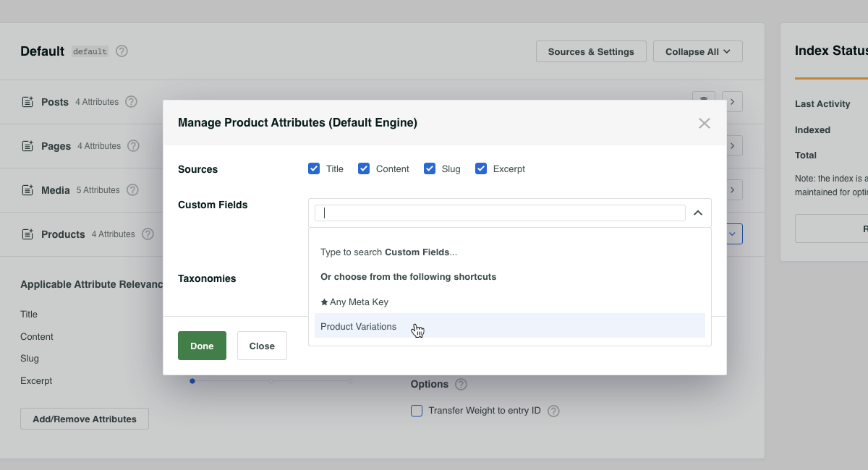The height and width of the screenshot is (470, 868).
Task: Click the Pages source icon
Action: coord(27,146)
